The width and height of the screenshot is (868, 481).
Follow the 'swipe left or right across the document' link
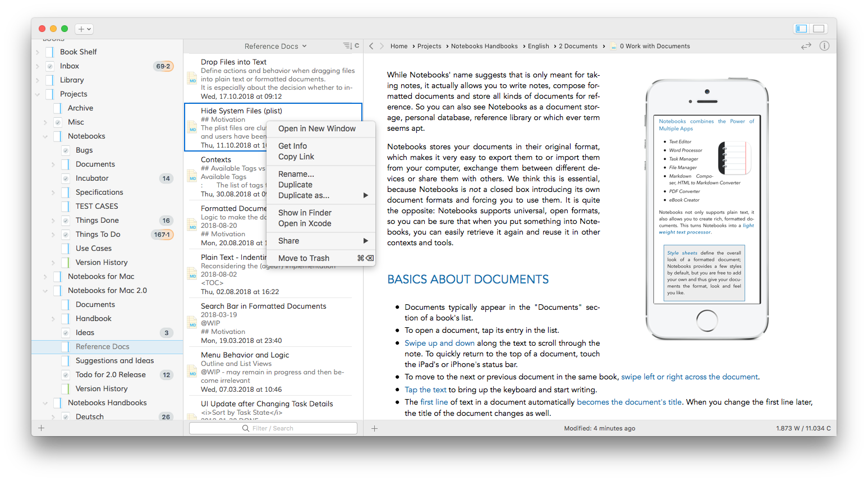690,377
